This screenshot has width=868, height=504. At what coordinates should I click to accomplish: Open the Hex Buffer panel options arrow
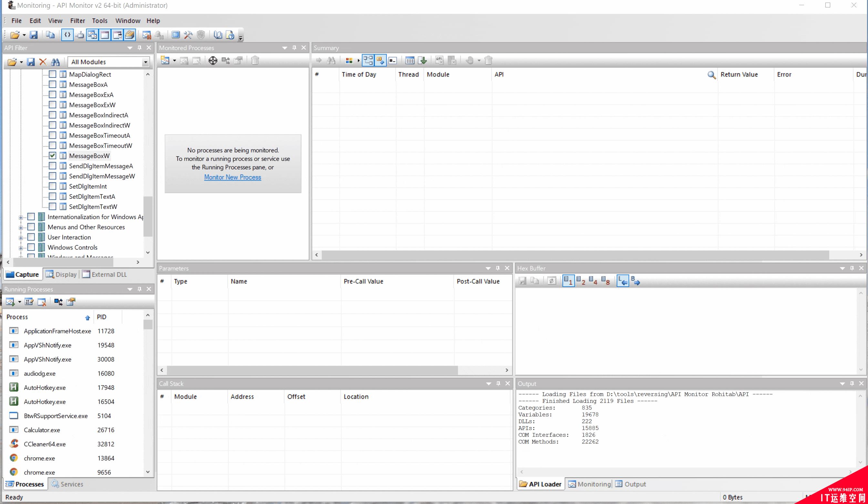click(842, 268)
